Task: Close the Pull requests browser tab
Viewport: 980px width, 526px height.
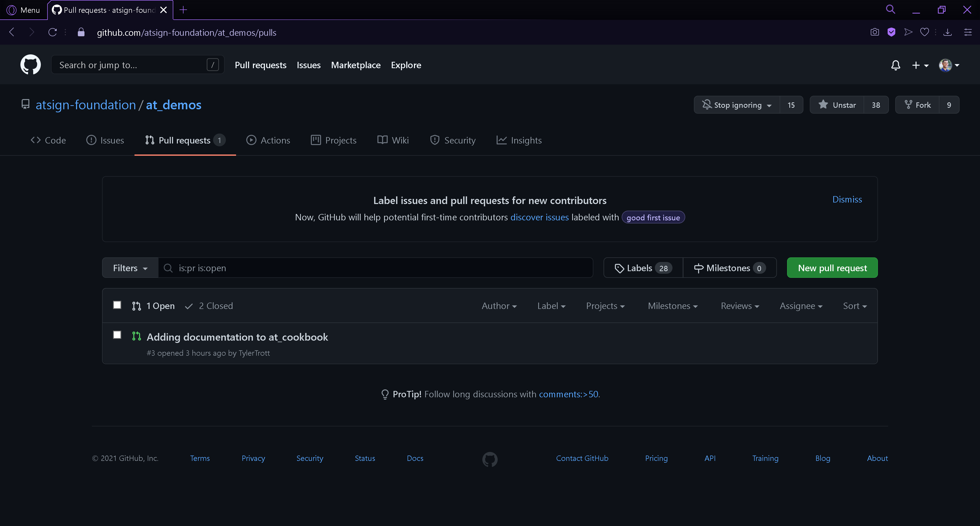Action: tap(164, 10)
